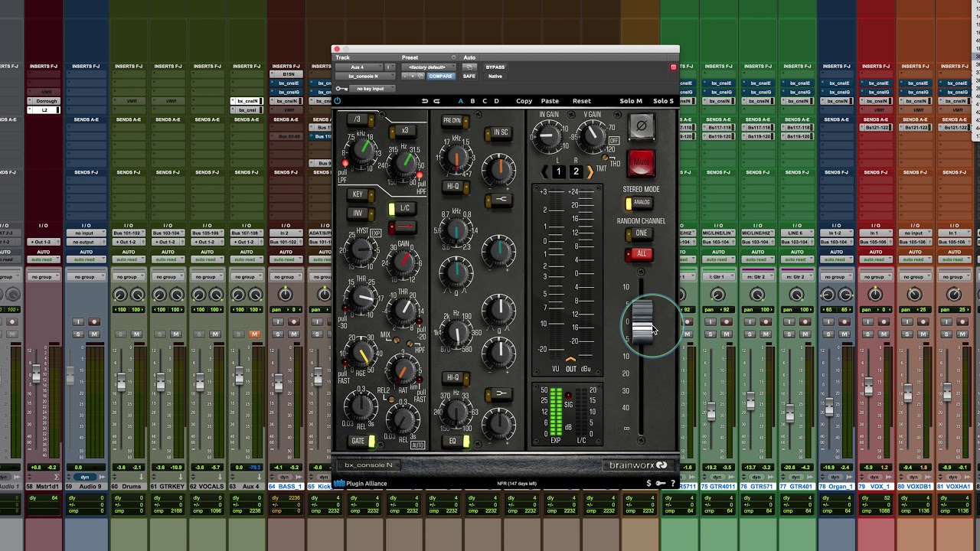The height and width of the screenshot is (551, 980).
Task: Click the redo arrow in plugin toolbar
Action: click(436, 101)
